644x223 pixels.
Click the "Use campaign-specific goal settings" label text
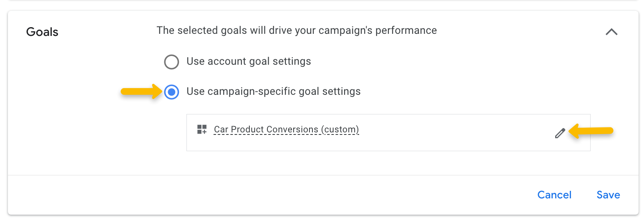[x=273, y=91]
